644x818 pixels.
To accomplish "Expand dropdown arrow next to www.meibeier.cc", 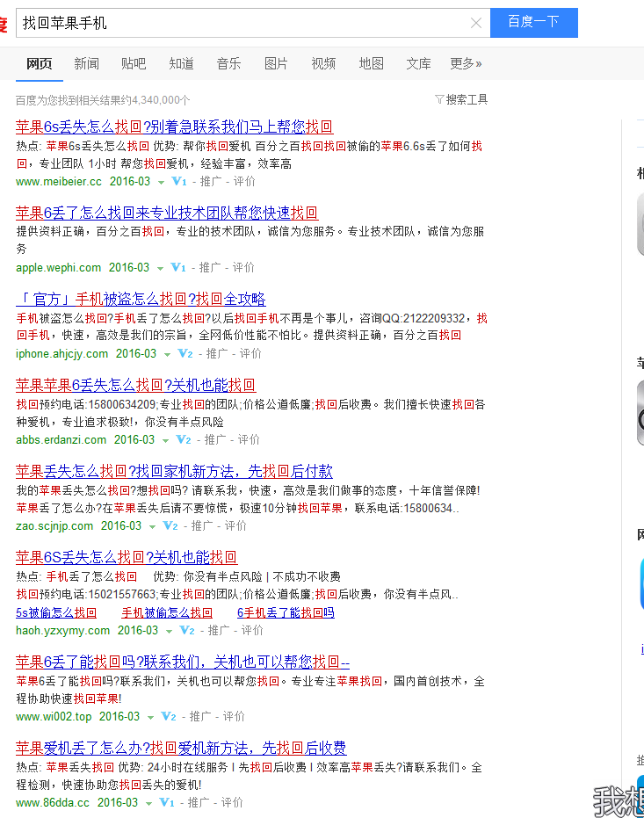I will point(161,182).
